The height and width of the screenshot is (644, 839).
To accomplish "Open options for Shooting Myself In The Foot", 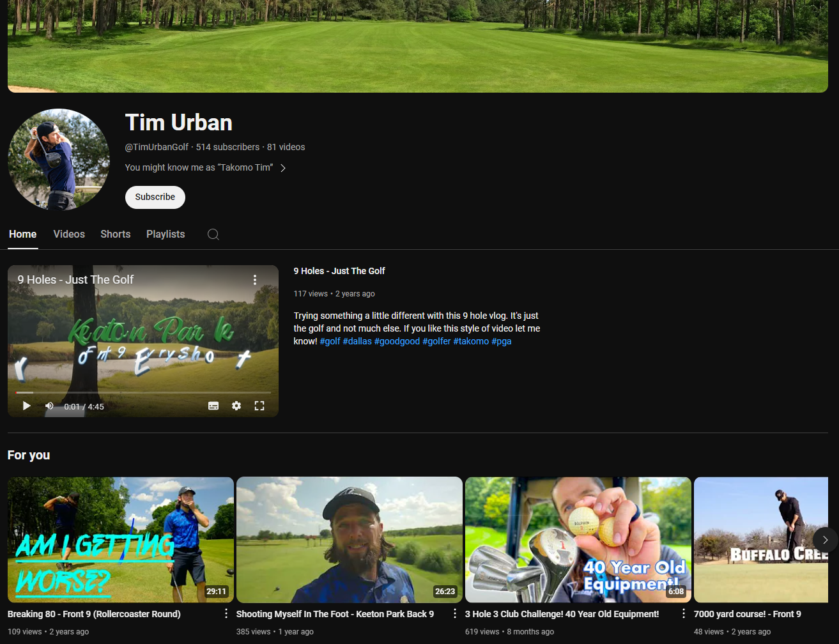I will [x=454, y=613].
